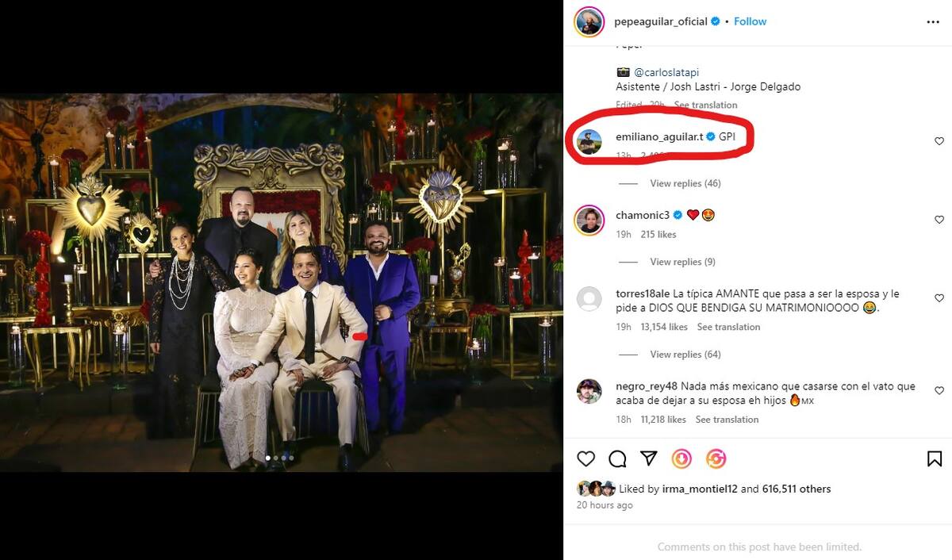Open chamonic3's profile avatar
The height and width of the screenshot is (560, 952).
[x=589, y=220]
